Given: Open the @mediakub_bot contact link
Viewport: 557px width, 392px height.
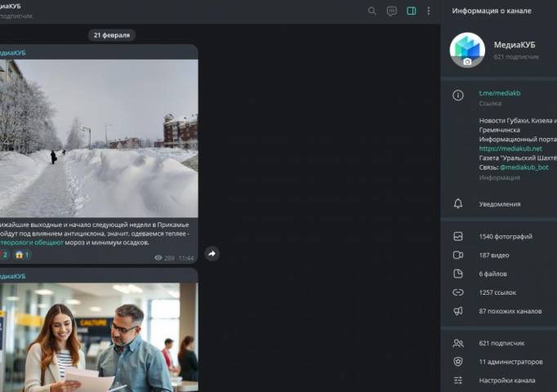Looking at the screenshot, I should (524, 167).
